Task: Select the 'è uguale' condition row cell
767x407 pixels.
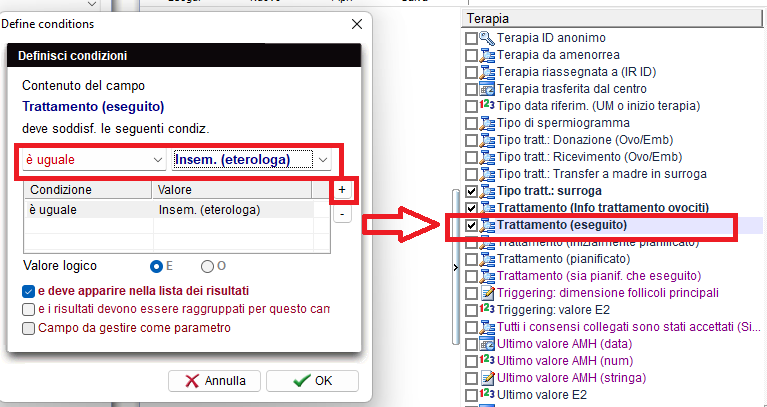Action: pos(89,210)
